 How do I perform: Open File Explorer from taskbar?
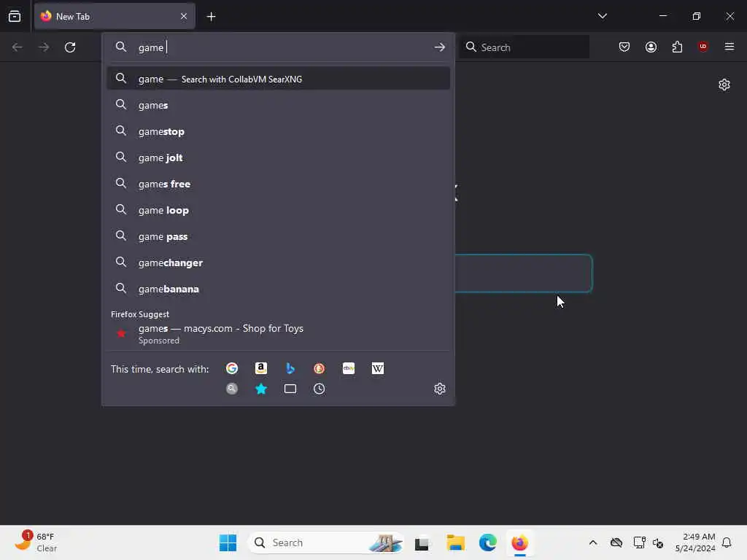455,542
